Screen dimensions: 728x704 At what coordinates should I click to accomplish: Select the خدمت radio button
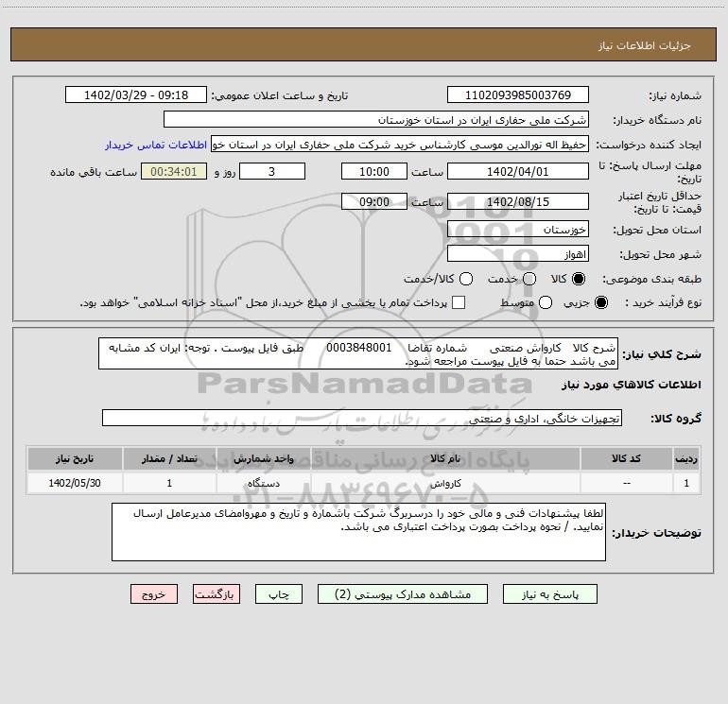click(529, 280)
